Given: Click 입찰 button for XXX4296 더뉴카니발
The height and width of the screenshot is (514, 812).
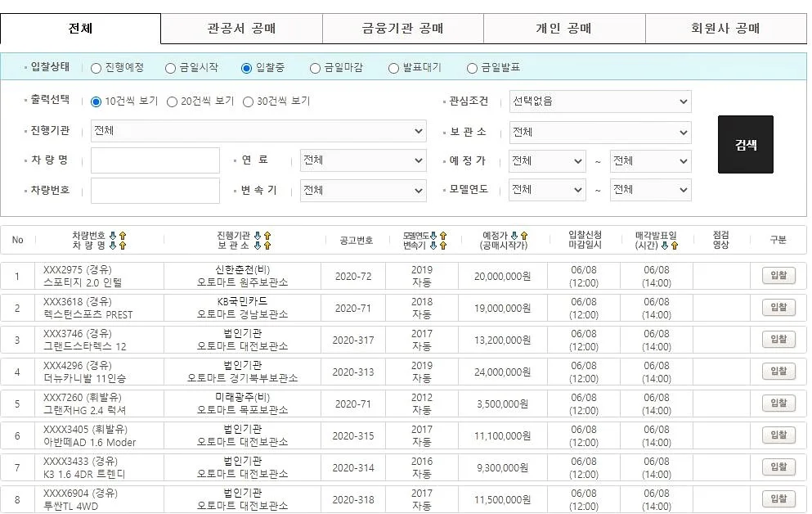Looking at the screenshot, I should pos(778,372).
